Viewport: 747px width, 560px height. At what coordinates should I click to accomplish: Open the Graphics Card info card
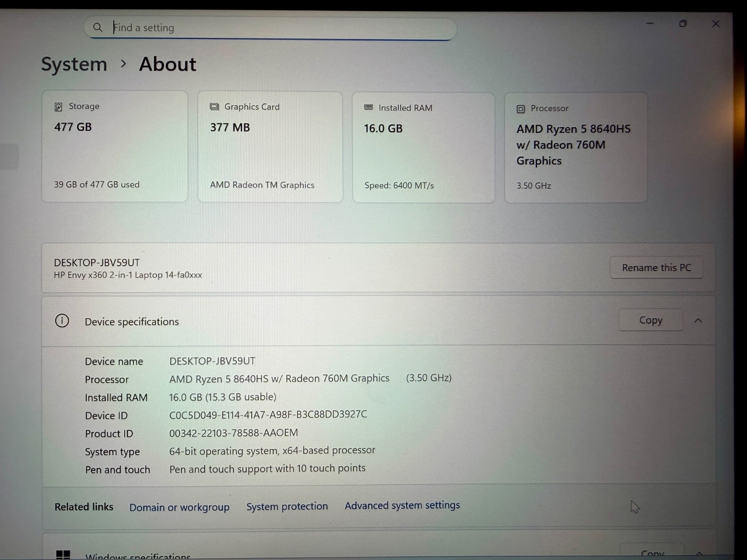270,147
